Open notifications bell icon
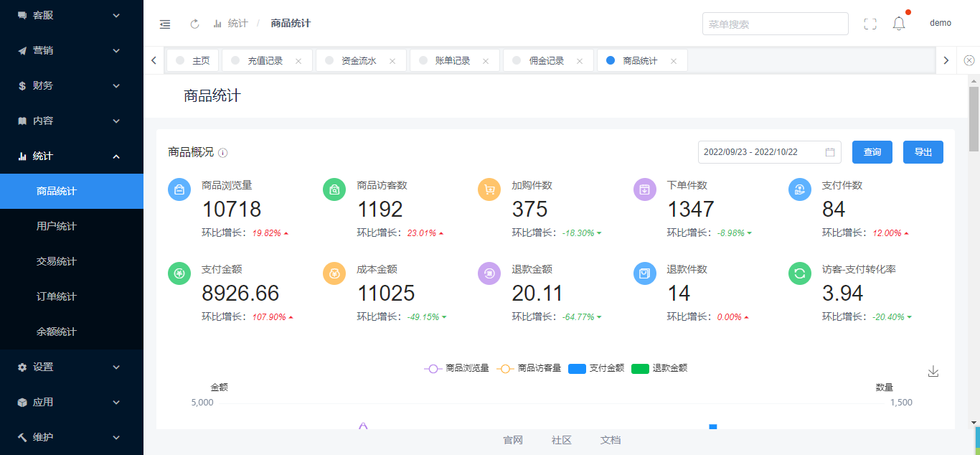 899,24
